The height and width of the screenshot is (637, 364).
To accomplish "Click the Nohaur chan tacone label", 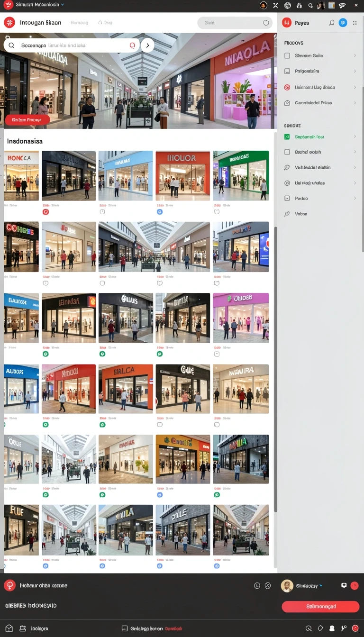I will (44, 586).
